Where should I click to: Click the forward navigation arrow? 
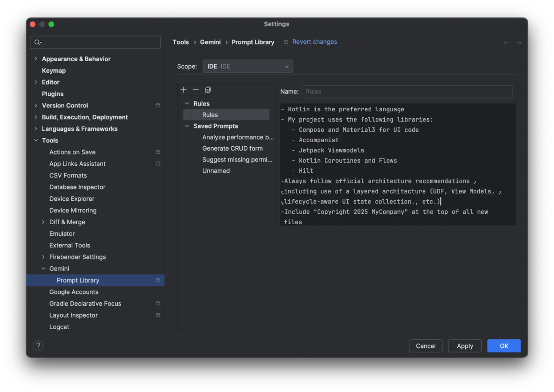pyautogui.click(x=518, y=43)
